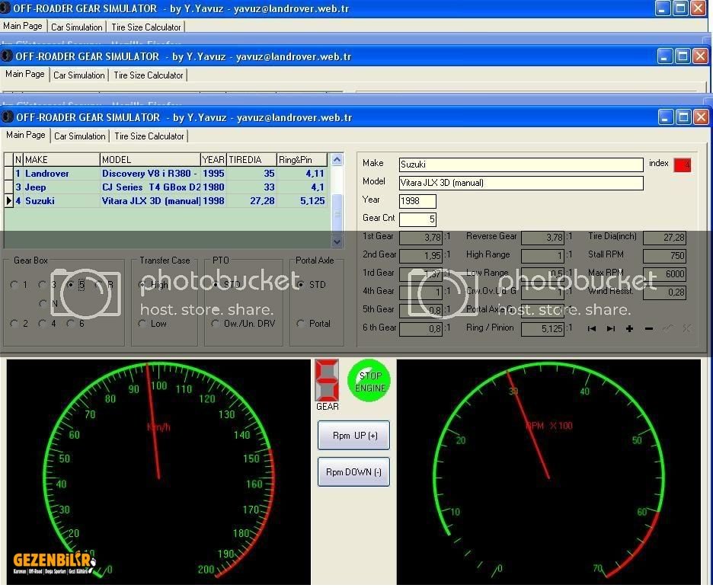Open Tire Size Calculator tab in rearmost window
The height and width of the screenshot is (588, 713).
tap(146, 27)
